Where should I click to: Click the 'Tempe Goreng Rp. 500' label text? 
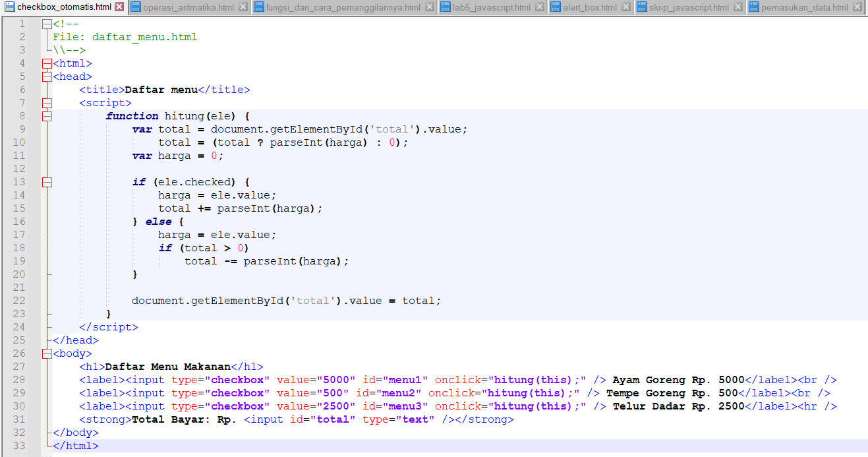click(x=672, y=393)
